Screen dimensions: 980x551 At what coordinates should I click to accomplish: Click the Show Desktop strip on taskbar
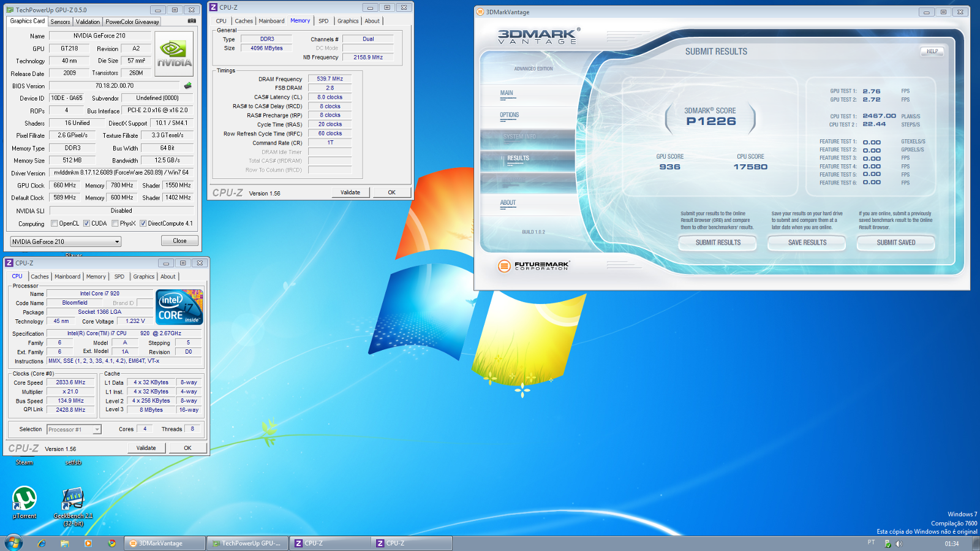pos(976,543)
